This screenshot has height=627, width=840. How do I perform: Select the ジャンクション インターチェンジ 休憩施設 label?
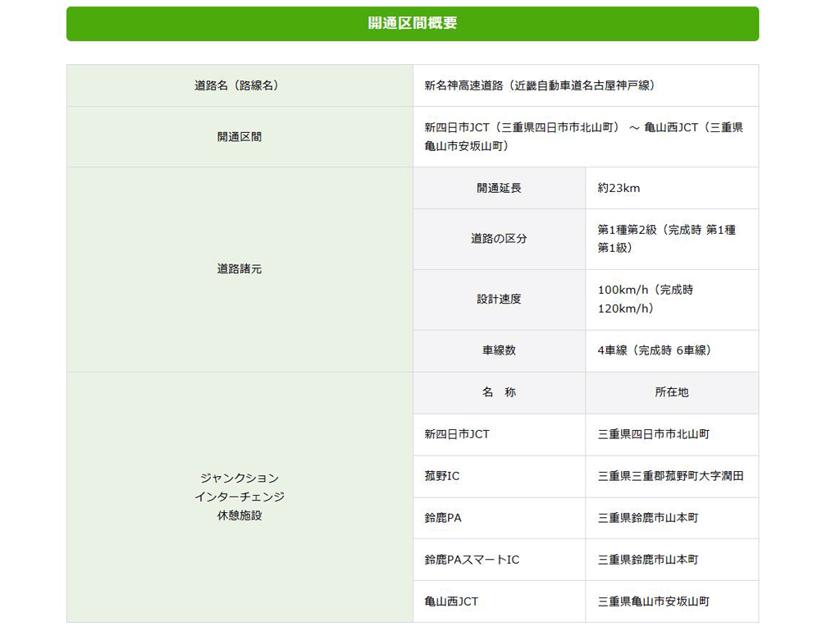pos(240,497)
